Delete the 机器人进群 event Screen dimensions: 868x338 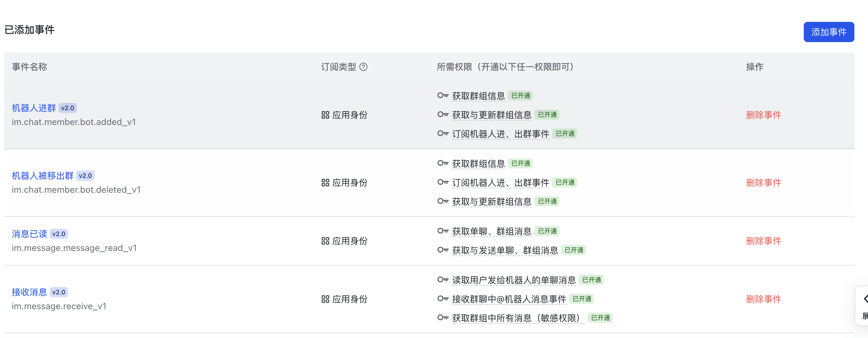(763, 115)
